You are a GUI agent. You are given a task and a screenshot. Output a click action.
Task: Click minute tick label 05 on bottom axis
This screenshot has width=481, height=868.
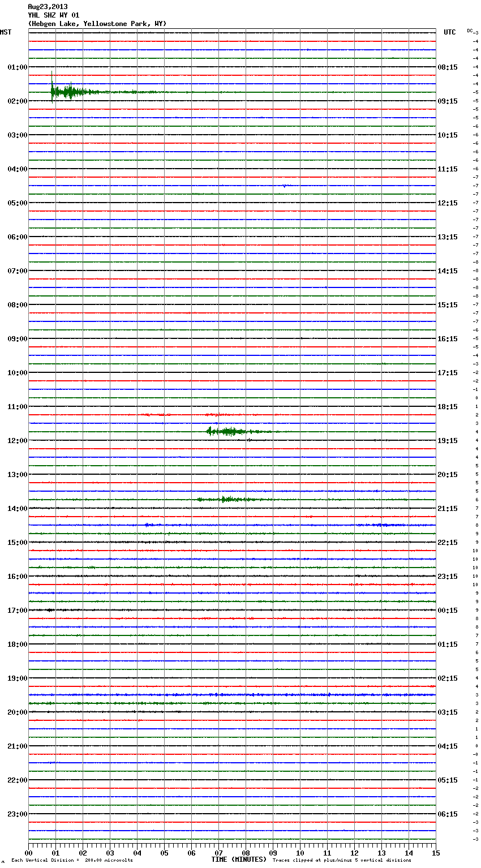tap(164, 853)
